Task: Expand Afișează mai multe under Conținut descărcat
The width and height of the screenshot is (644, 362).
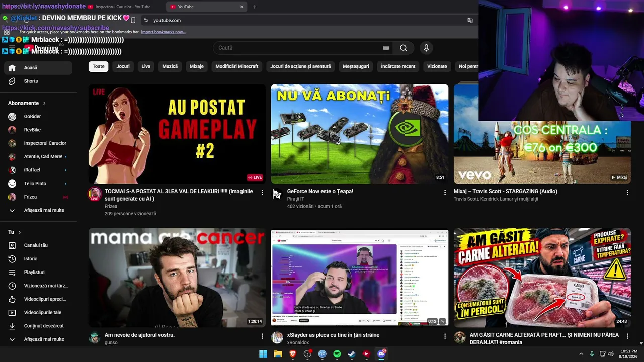Action: coord(38,339)
